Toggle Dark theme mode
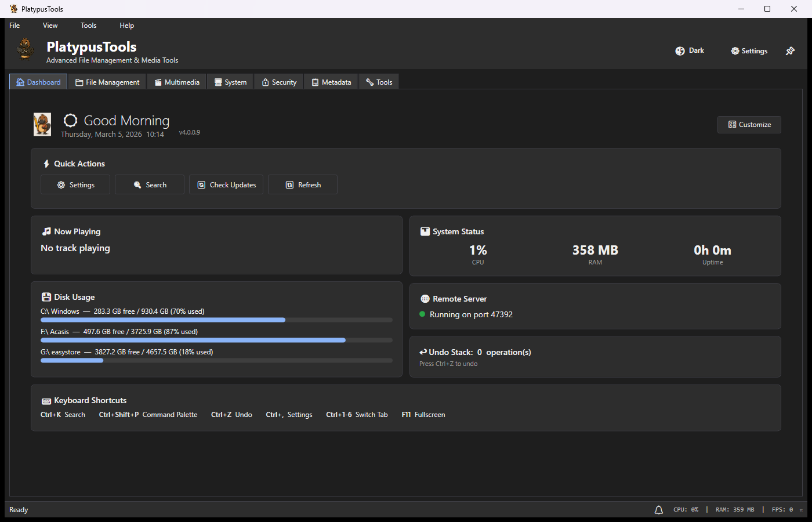 [690, 50]
